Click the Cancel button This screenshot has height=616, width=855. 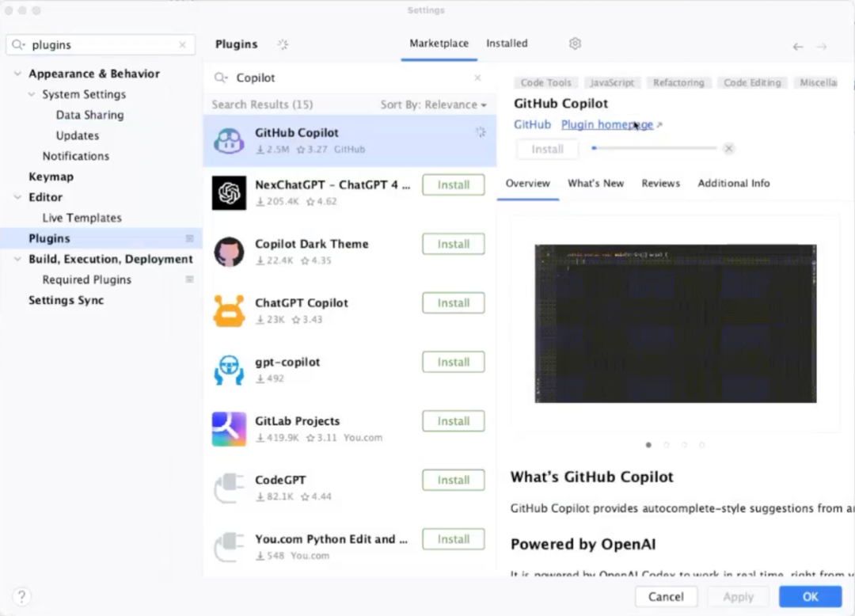coord(666,597)
